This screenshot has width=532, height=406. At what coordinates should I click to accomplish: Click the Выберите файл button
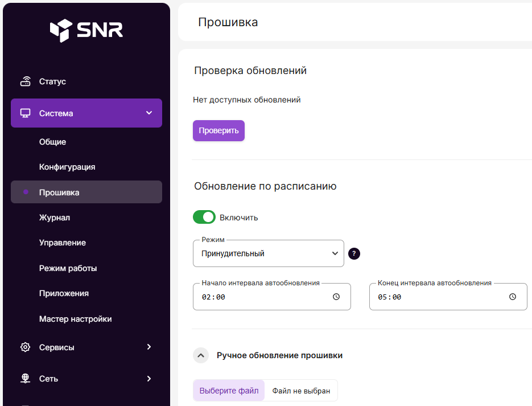229,391
